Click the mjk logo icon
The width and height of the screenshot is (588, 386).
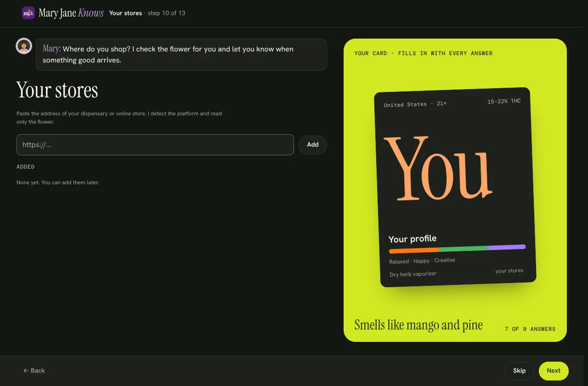pos(28,13)
